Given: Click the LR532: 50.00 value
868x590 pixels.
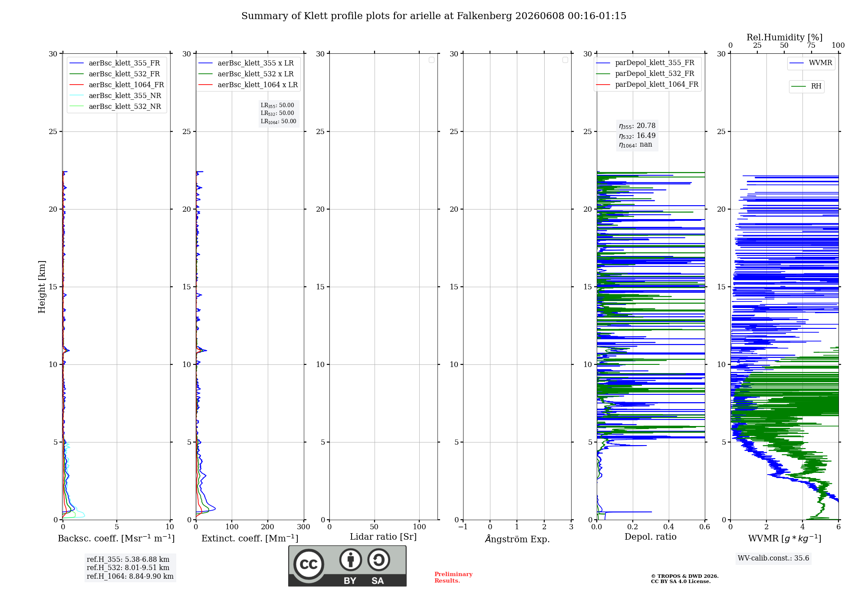Looking at the screenshot, I should (277, 113).
